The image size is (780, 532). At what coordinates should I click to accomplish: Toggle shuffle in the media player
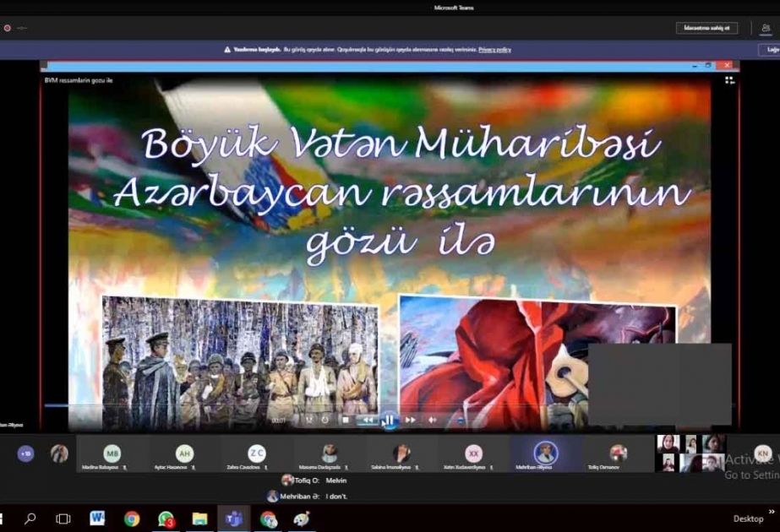(x=309, y=421)
